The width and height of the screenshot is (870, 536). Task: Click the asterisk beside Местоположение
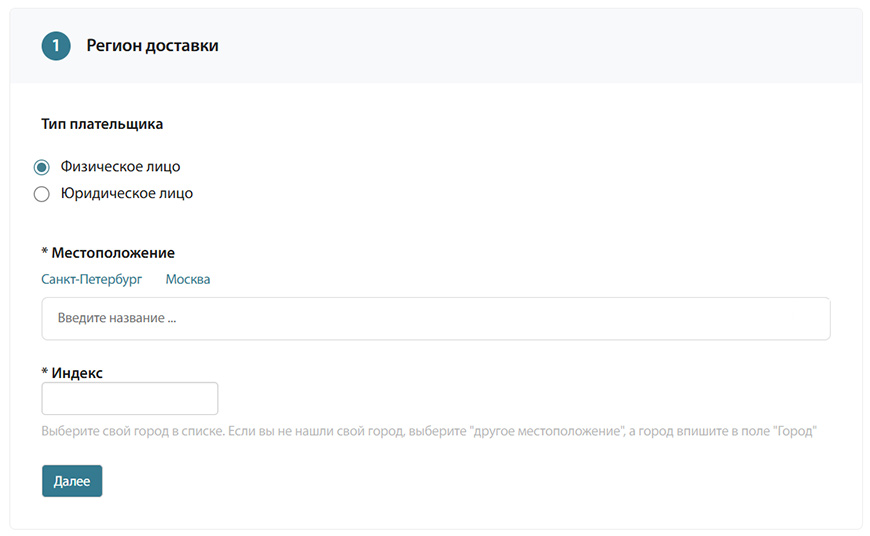44,252
